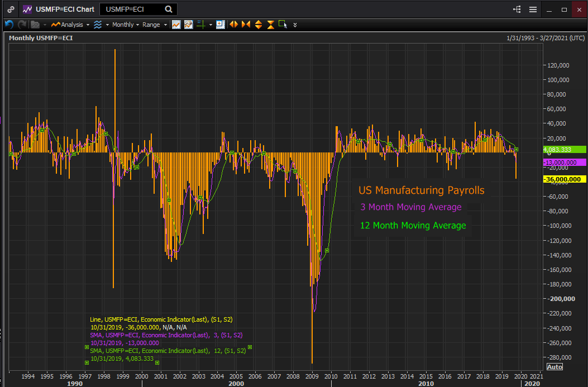The image size is (588, 387).
Task: Click the vertical compress hourglass icon
Action: point(270,25)
